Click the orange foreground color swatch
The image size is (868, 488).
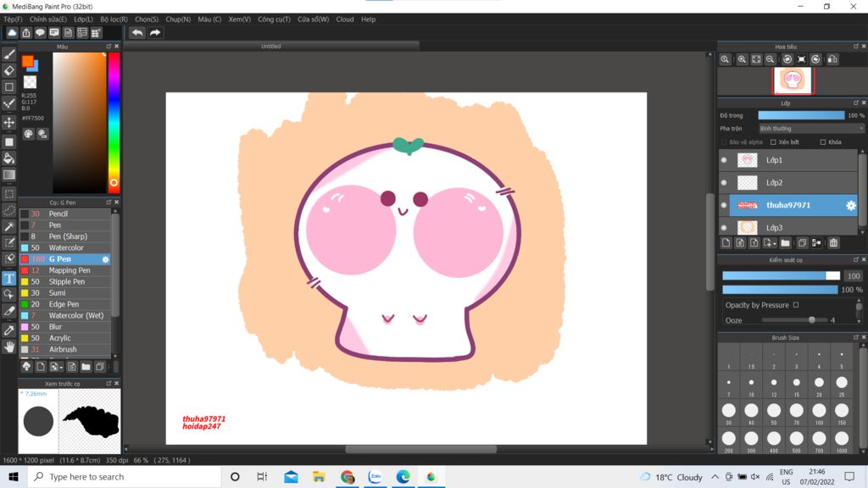point(27,61)
